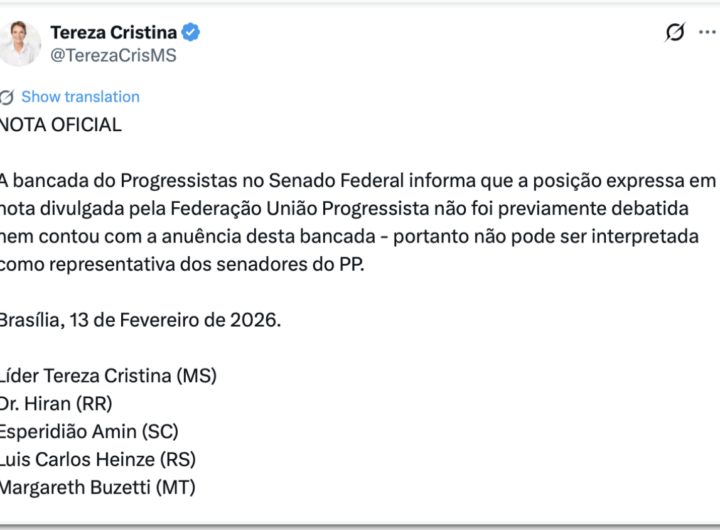The height and width of the screenshot is (530, 720).
Task: Click the signature line Margareth Buzetti (MT)
Action: tap(98, 488)
